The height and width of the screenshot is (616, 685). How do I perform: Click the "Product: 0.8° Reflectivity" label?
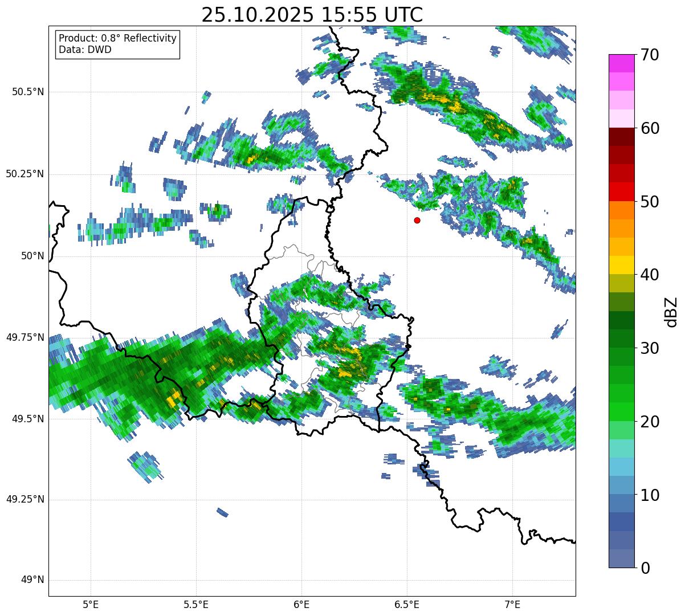[x=118, y=38]
